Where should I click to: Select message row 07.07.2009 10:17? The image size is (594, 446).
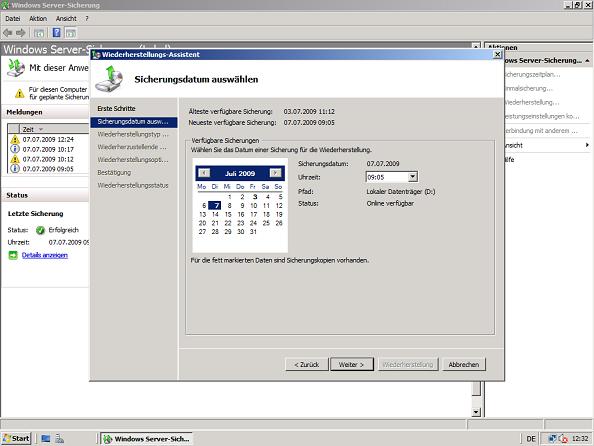click(x=48, y=149)
